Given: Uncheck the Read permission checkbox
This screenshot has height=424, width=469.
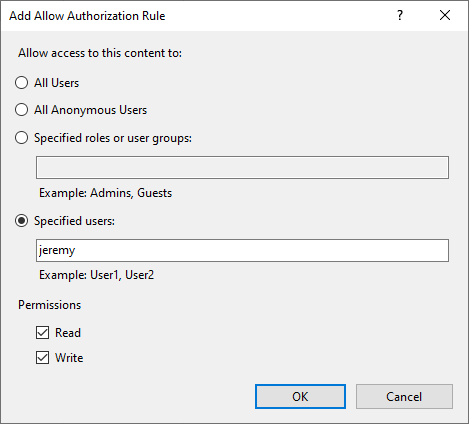Looking at the screenshot, I should coord(42,332).
